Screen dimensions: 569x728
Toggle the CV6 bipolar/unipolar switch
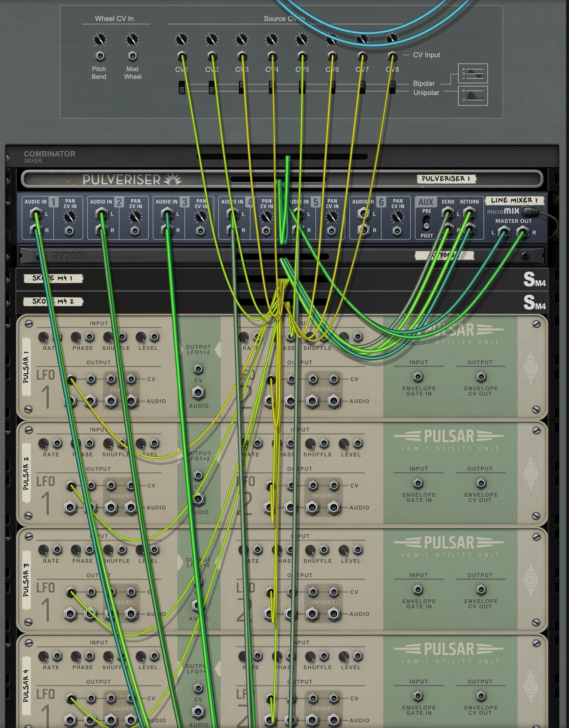point(332,88)
